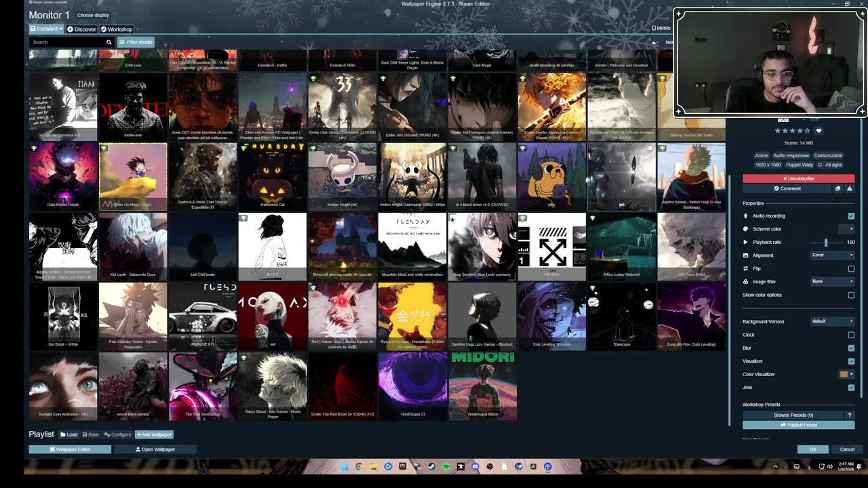The image size is (868, 488).
Task: Select Office Lobby Waterfall thumbnail
Action: click(621, 245)
